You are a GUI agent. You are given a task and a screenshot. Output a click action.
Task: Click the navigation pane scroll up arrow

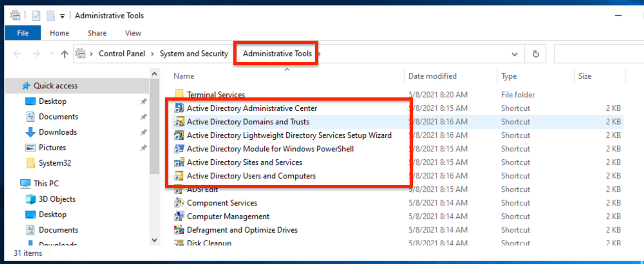click(x=155, y=74)
